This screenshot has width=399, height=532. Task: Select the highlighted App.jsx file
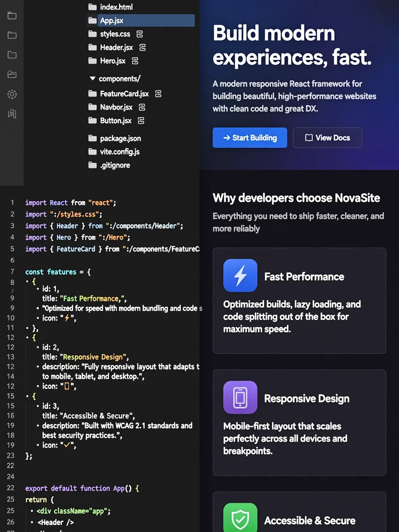140,20
